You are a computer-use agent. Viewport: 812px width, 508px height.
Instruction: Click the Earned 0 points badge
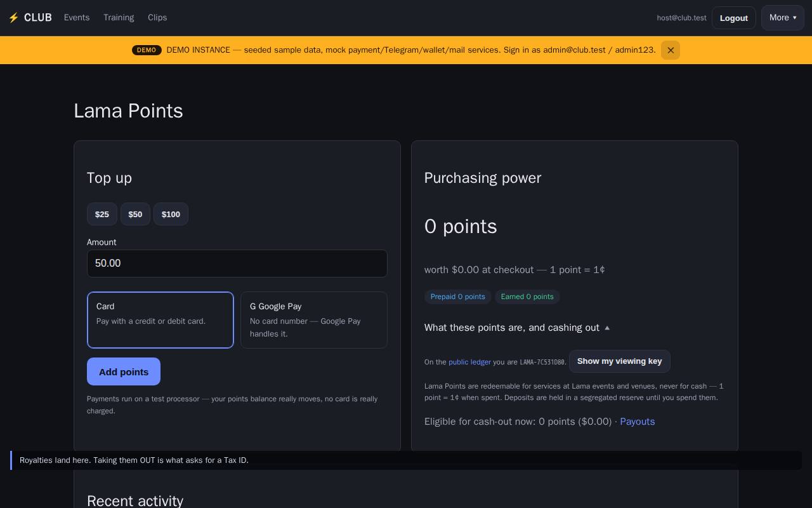(x=527, y=297)
